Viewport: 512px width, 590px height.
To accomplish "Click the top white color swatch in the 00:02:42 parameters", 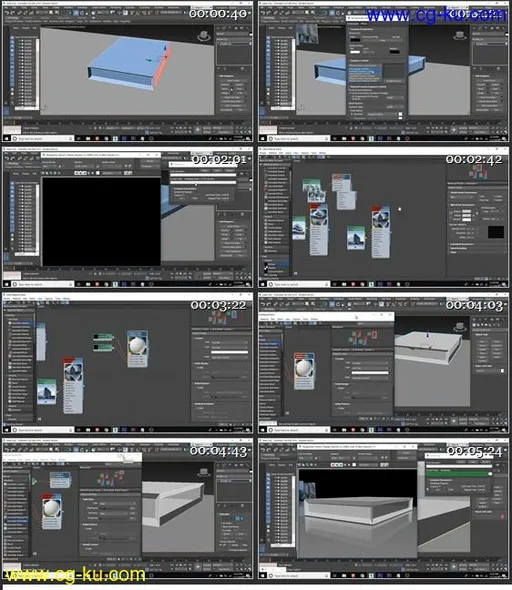I will point(466,212).
